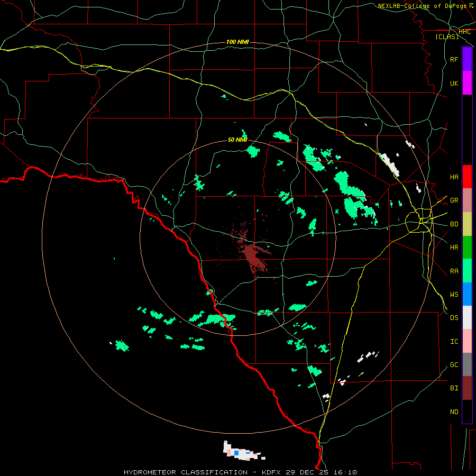Click the UK magenta legend swatch
The height and width of the screenshot is (476, 476).
point(467,83)
